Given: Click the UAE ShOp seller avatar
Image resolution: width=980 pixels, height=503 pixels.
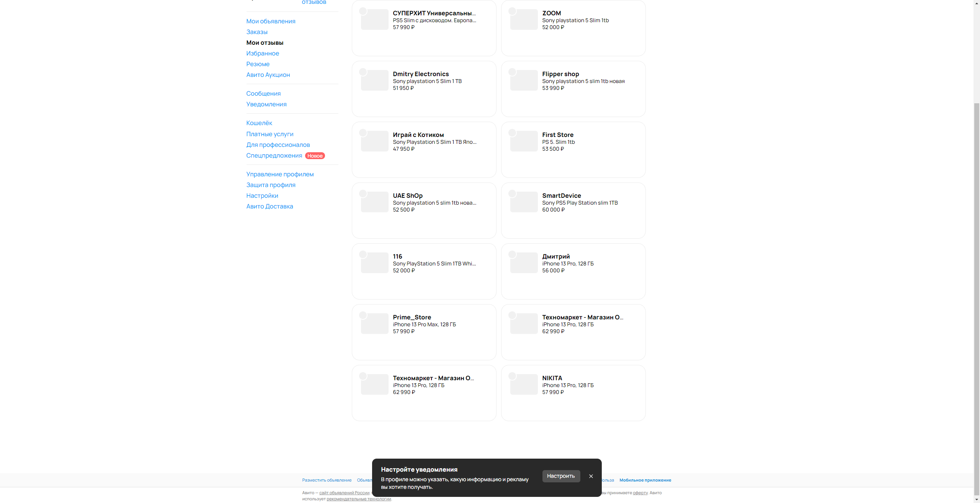Looking at the screenshot, I should tap(363, 194).
